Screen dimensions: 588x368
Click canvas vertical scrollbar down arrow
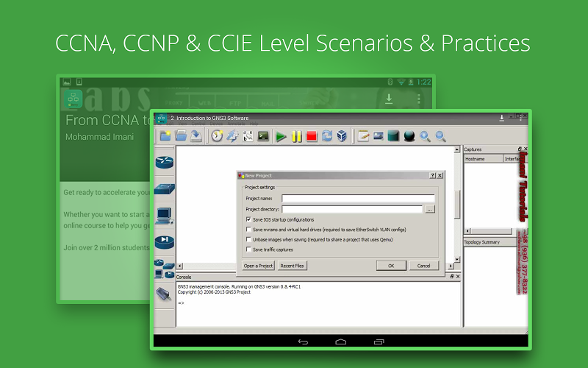456,259
